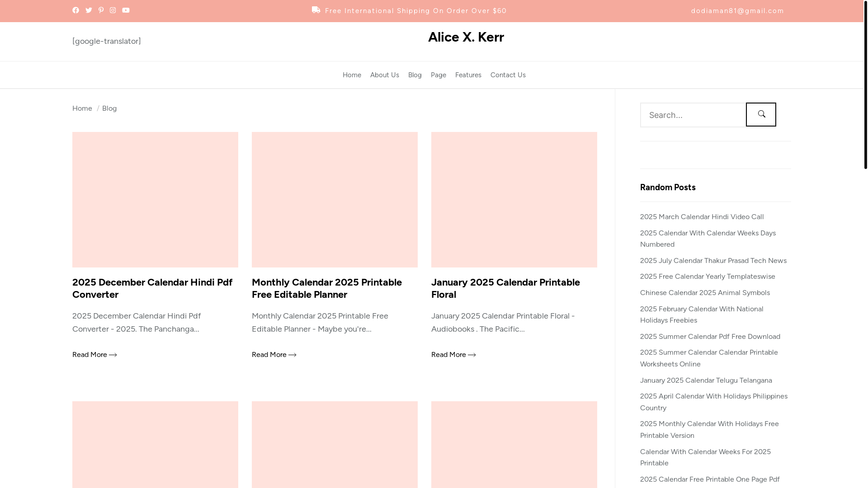Image resolution: width=868 pixels, height=488 pixels.
Task: Read More for December Calendar Hindi post
Action: pyautogui.click(x=94, y=355)
